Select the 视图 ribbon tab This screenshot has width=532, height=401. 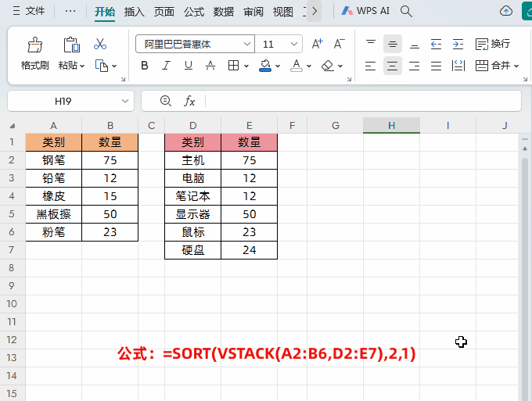[x=283, y=12]
